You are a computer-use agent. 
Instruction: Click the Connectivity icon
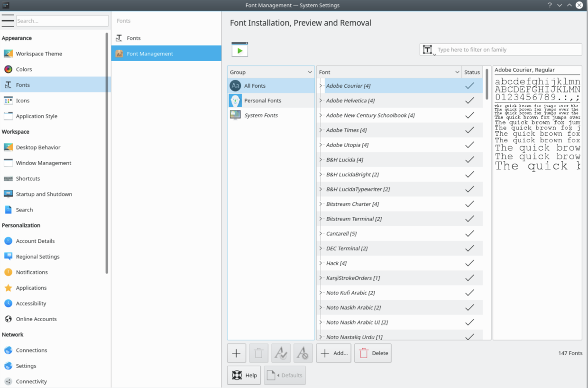coord(8,381)
